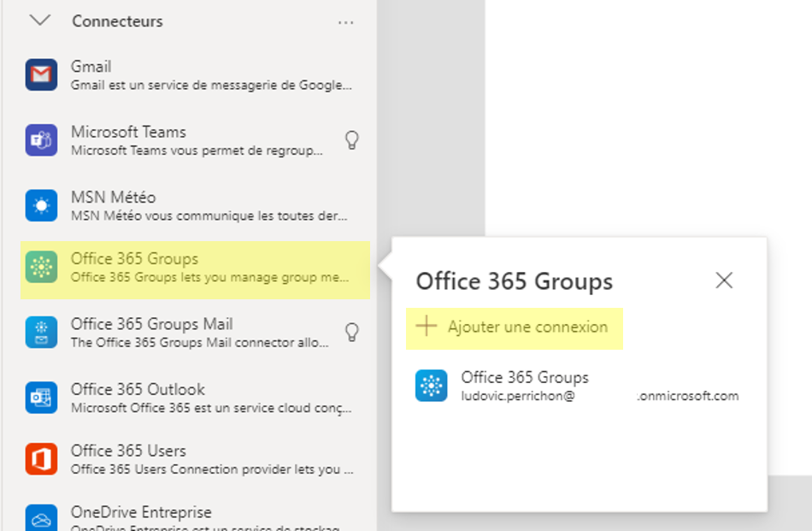Viewport: 812px width, 531px height.
Task: Select the OneDrive Entreprise title
Action: (x=141, y=512)
